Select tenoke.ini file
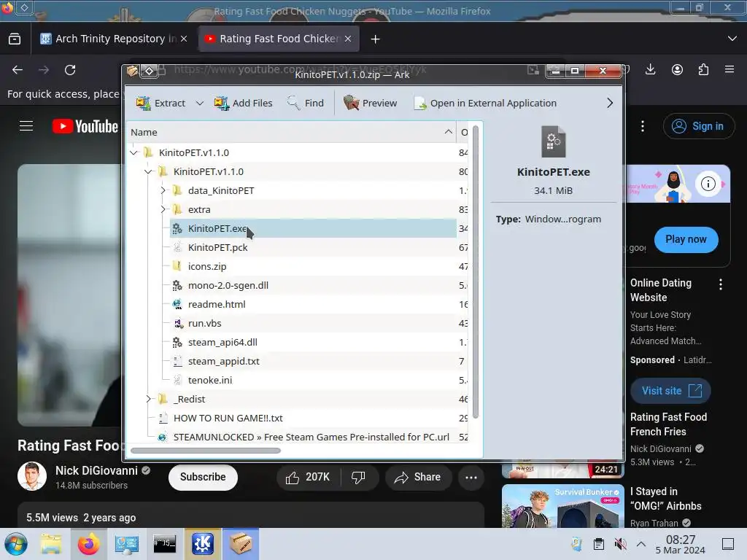Image resolution: width=747 pixels, height=560 pixels. [209, 381]
